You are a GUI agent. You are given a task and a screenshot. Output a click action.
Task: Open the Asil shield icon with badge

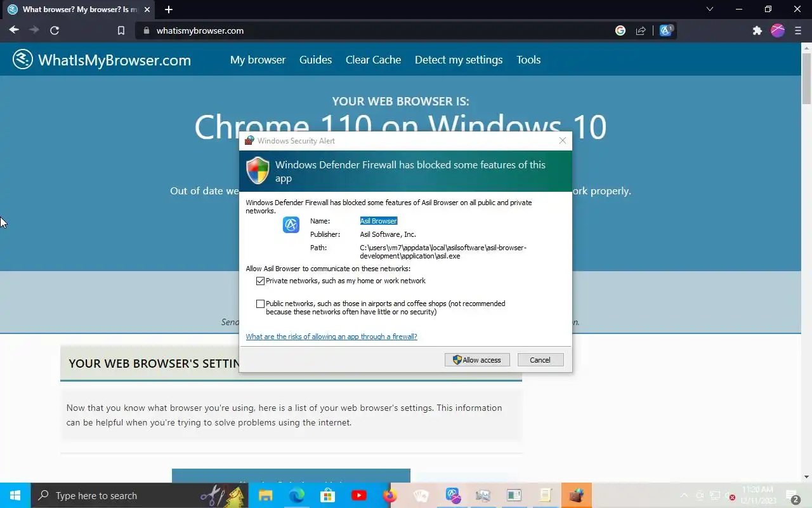(666, 30)
